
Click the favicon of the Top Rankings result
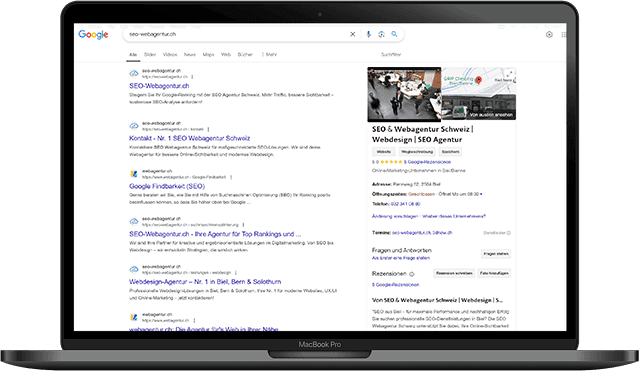tap(134, 222)
